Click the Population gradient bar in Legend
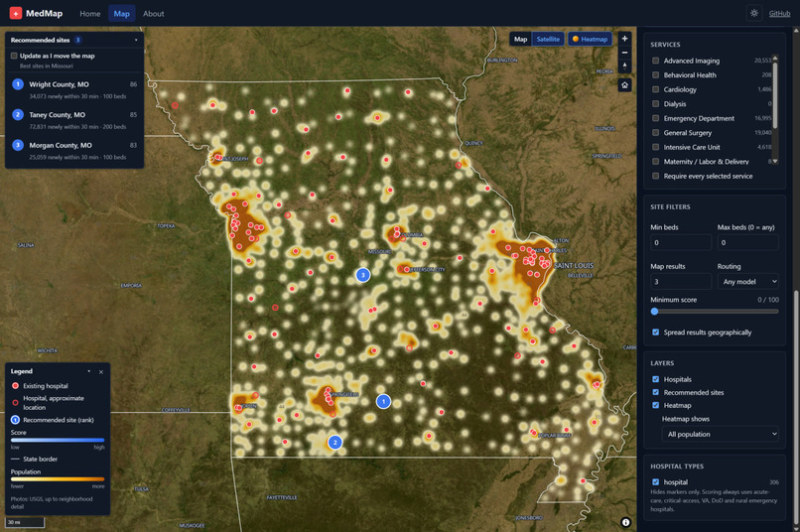 tap(58, 479)
